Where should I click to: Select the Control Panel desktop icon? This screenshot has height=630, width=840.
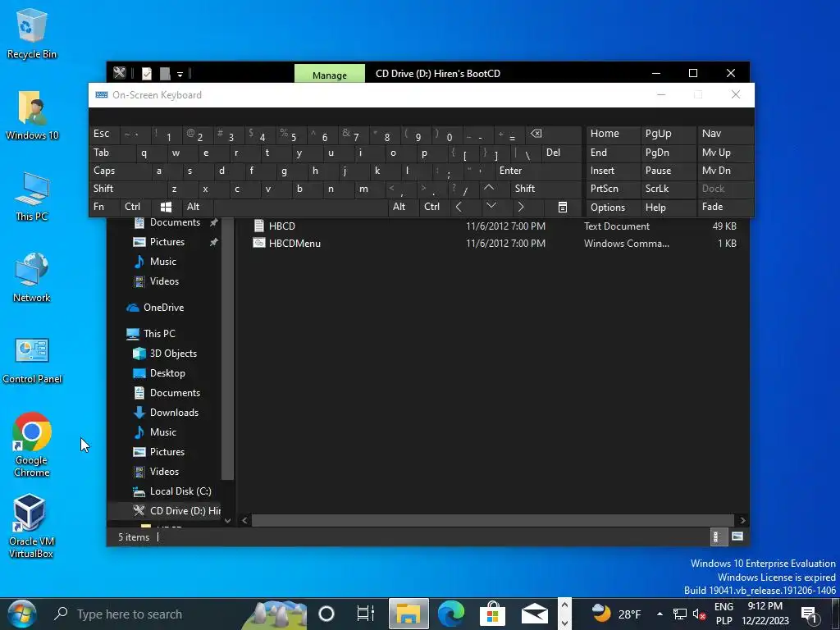click(32, 361)
